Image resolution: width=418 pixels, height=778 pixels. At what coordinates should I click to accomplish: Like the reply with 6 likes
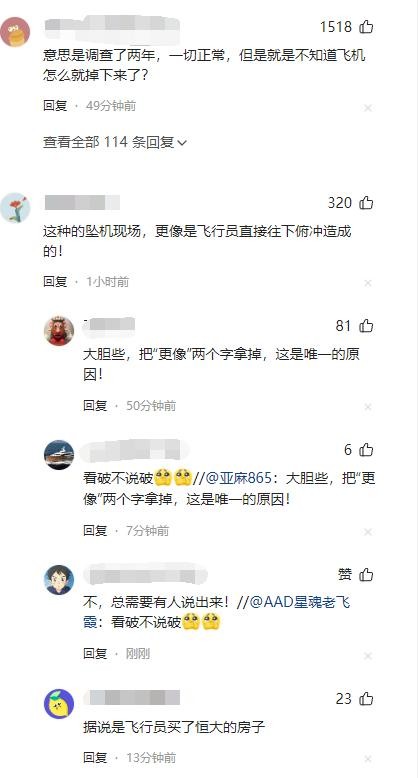(366, 450)
